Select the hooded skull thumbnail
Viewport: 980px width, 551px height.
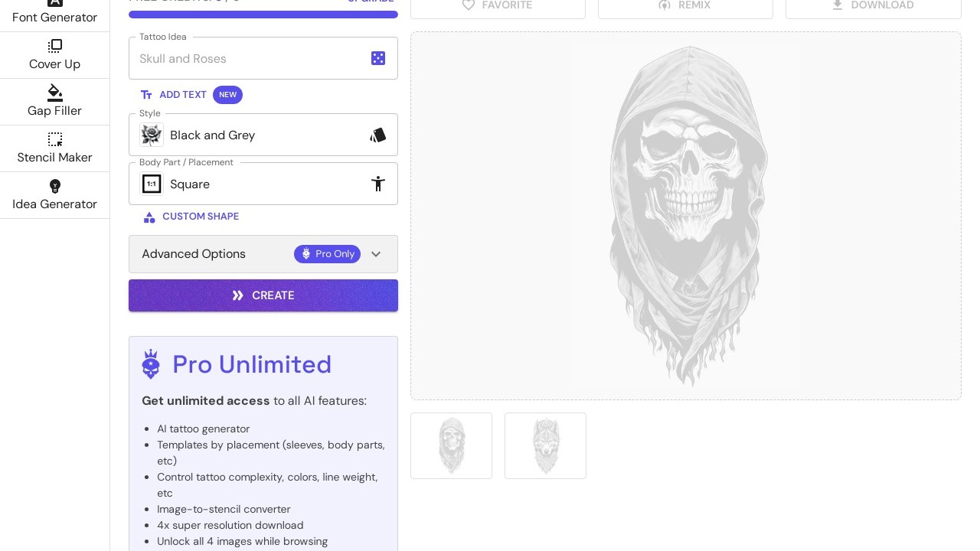point(452,446)
